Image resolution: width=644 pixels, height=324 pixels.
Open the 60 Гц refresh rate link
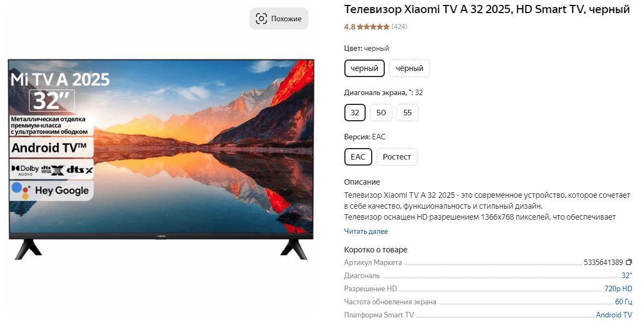click(x=623, y=302)
